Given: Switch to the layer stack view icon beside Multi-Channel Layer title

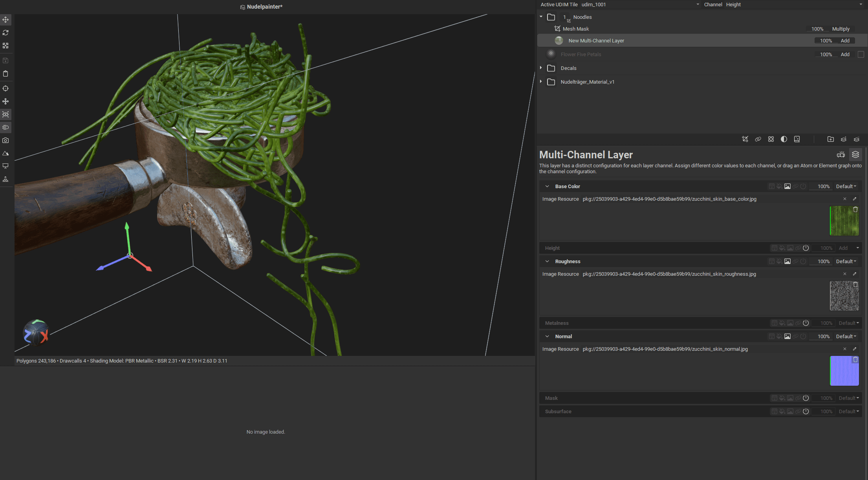Looking at the screenshot, I should (855, 154).
